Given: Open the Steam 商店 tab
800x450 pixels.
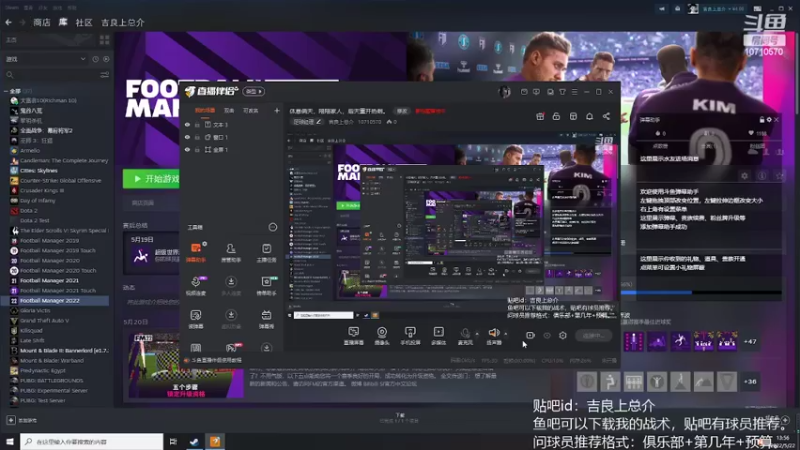Looking at the screenshot, I should pyautogui.click(x=42, y=22).
